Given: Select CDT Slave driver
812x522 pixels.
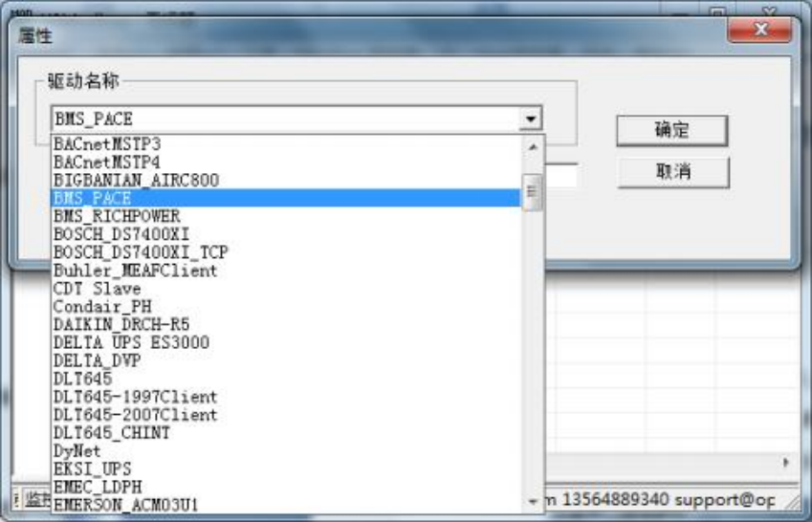Looking at the screenshot, I should click(x=286, y=289).
